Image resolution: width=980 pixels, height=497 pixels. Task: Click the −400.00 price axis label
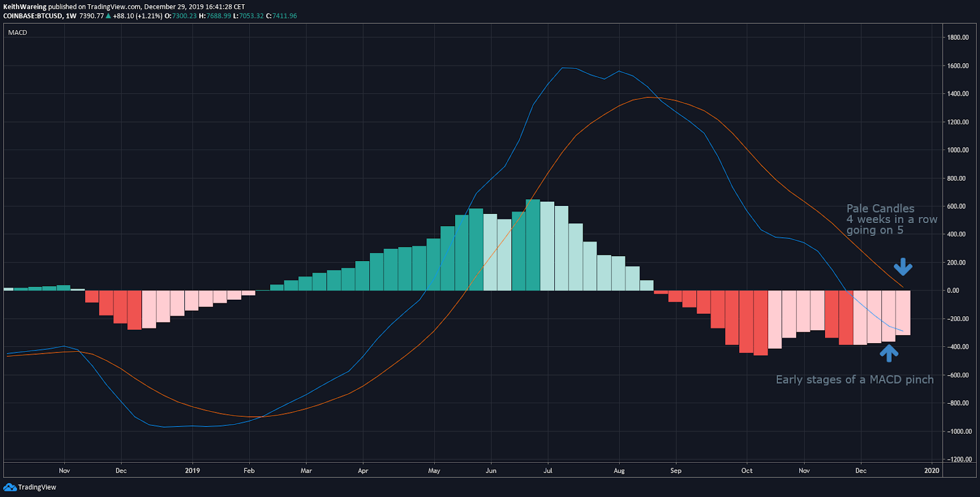click(x=957, y=347)
